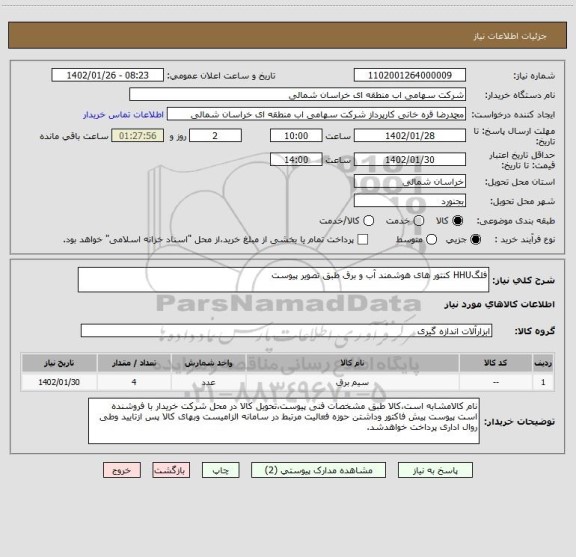This screenshot has height=557, width=576.
Task: Click the row number 1 cell
Action: (543, 382)
